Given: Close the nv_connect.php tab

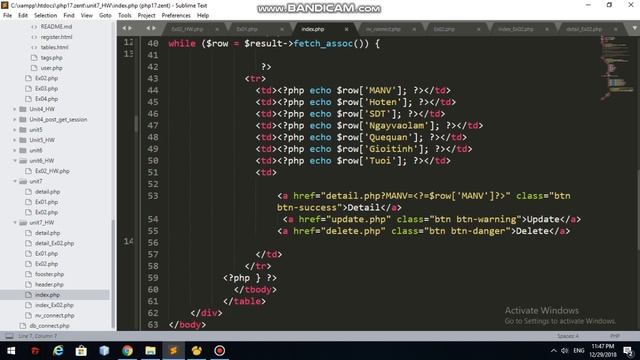Looking at the screenshot, I should (x=414, y=29).
